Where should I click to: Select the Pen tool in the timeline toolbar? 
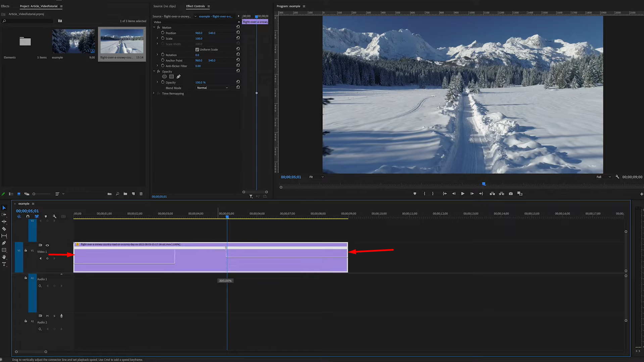coord(4,243)
